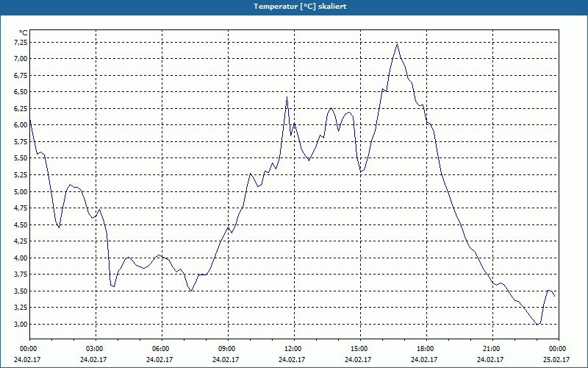588x368 pixels.
Task: Select the y-axis value '7,00'
Action: point(21,59)
